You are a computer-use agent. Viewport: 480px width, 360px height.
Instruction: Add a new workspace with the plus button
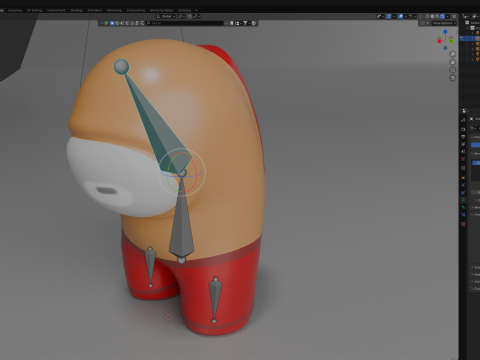[x=196, y=10]
